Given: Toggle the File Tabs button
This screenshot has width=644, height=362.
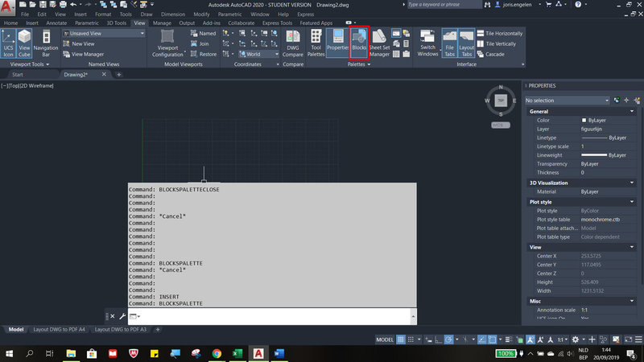Looking at the screenshot, I should click(x=449, y=42).
